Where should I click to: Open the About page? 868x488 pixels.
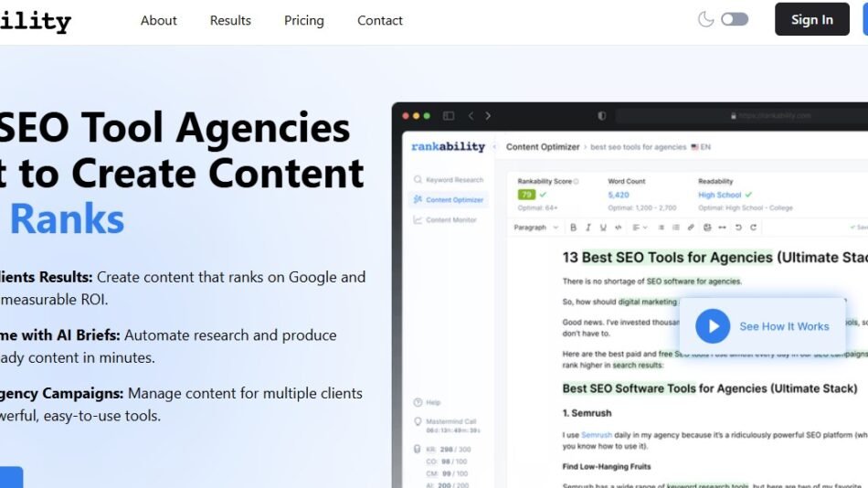tap(159, 20)
